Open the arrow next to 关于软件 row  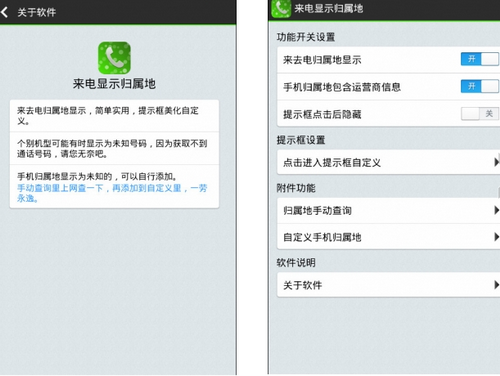pyautogui.click(x=496, y=285)
